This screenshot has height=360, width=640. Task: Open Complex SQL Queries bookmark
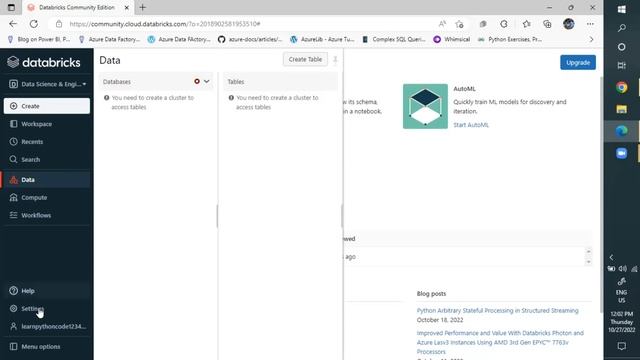tap(394, 39)
